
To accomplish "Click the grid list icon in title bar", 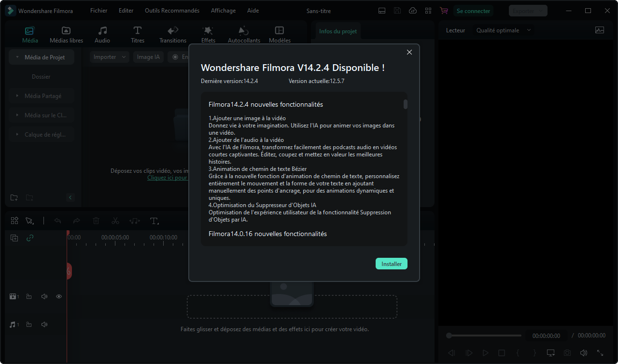I will point(428,11).
